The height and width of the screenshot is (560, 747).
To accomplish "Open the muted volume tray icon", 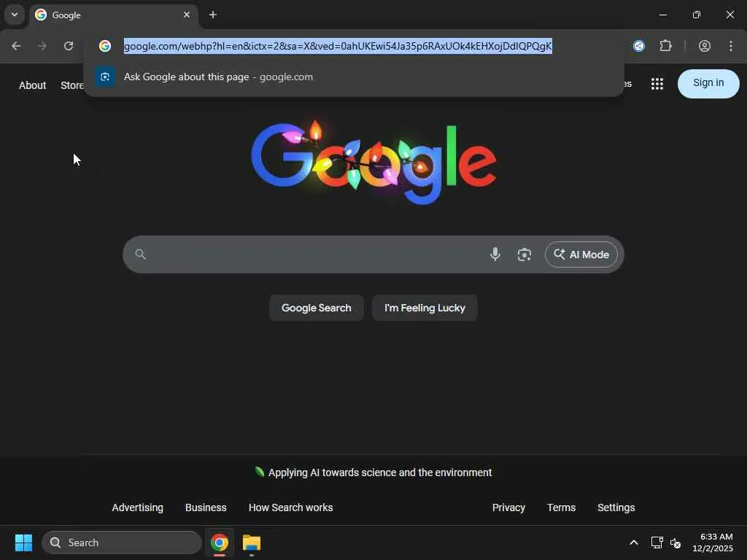I will 676,542.
